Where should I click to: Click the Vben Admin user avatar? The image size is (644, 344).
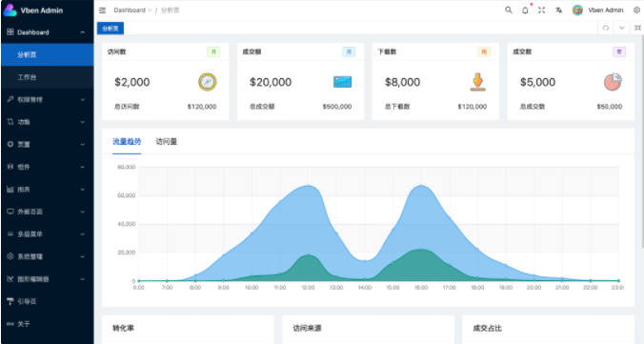[577, 10]
